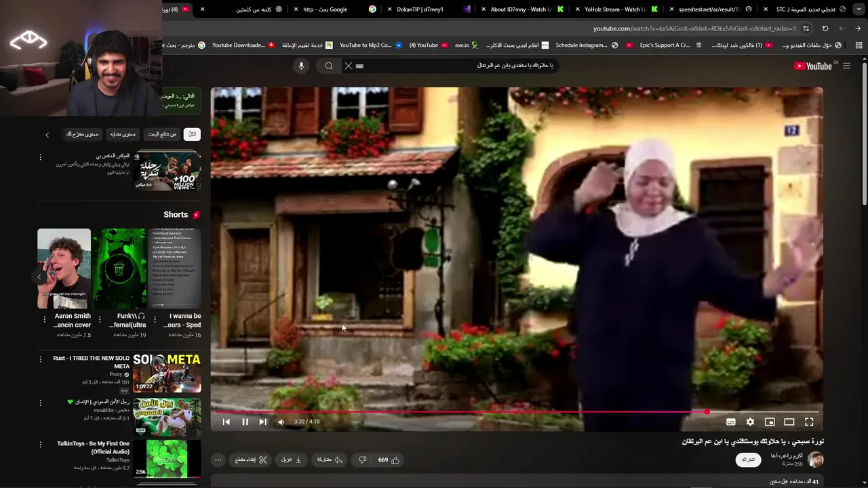Toggle theater mode view
868x488 pixels.
(789, 422)
